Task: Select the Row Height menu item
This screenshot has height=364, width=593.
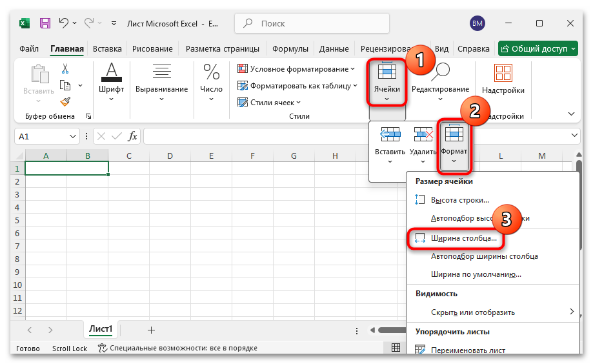Action: 459,200
